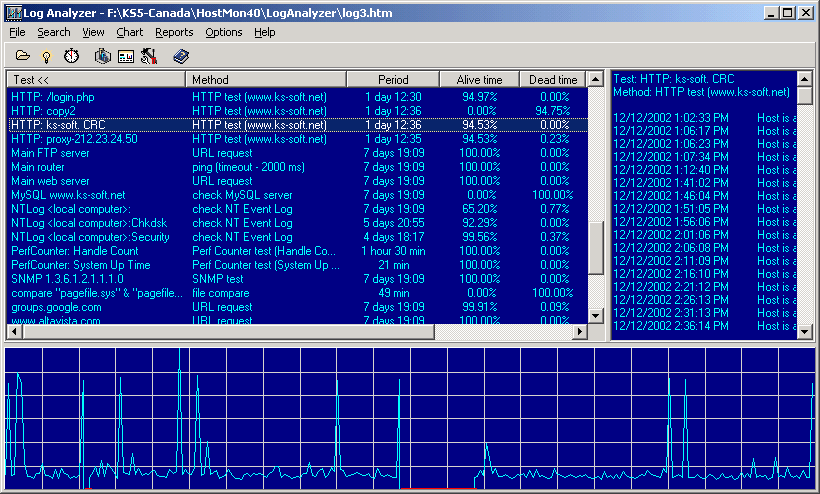Image resolution: width=820 pixels, height=494 pixels.
Task: Open the 3D bar chart icon
Action: (x=102, y=55)
